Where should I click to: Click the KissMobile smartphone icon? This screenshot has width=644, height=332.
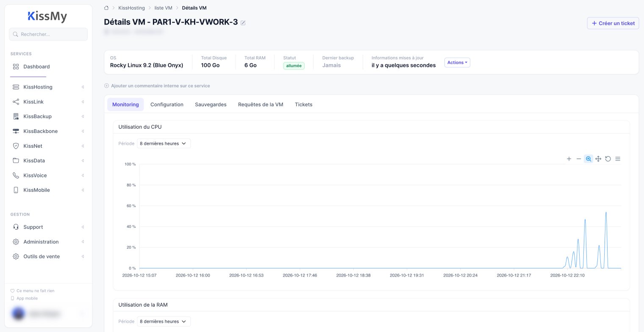[x=16, y=190]
